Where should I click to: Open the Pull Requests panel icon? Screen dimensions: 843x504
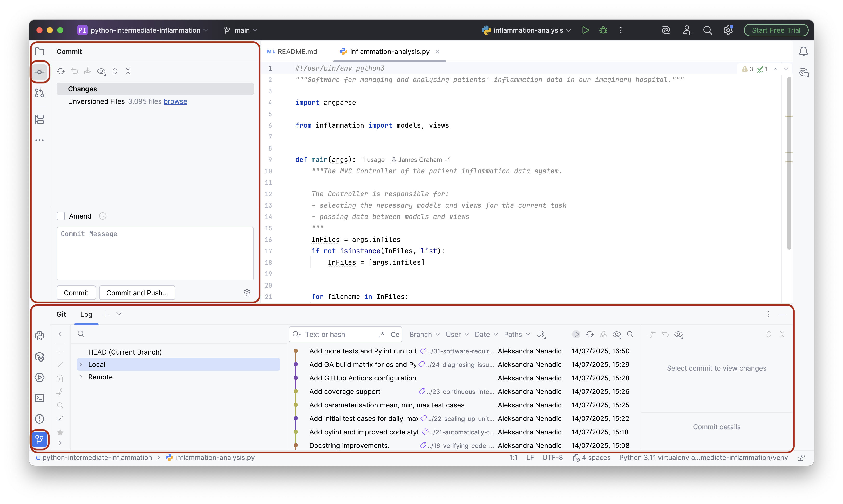40,93
